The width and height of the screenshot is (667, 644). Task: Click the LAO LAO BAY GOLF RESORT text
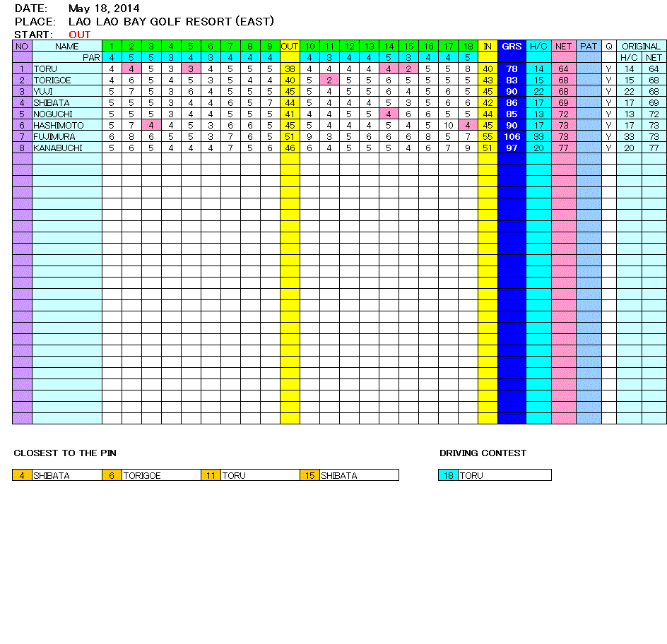click(x=171, y=21)
